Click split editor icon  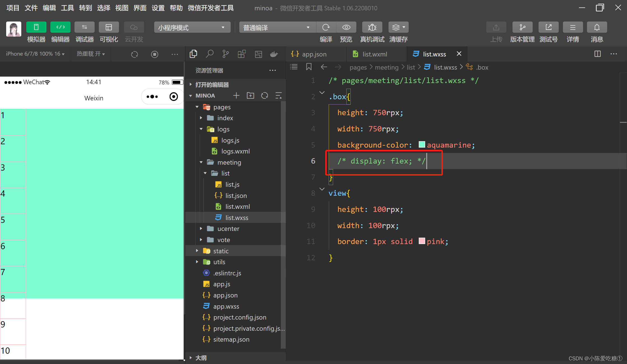pos(597,54)
